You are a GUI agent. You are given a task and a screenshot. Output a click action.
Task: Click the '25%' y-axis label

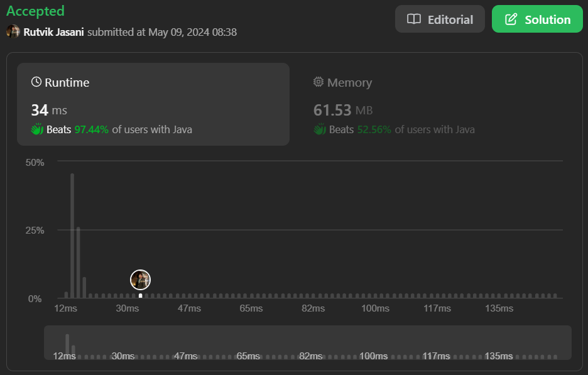tap(35, 231)
